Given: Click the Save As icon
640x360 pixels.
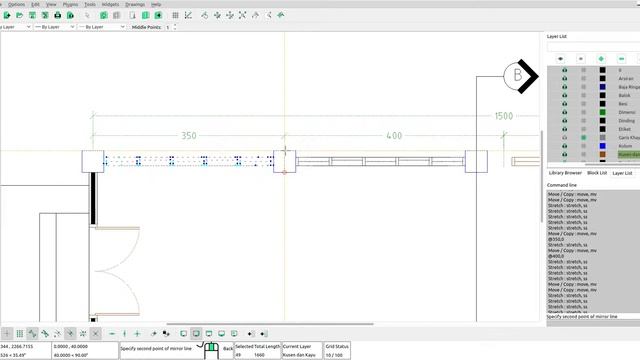Looking at the screenshot, I should coord(45,16).
